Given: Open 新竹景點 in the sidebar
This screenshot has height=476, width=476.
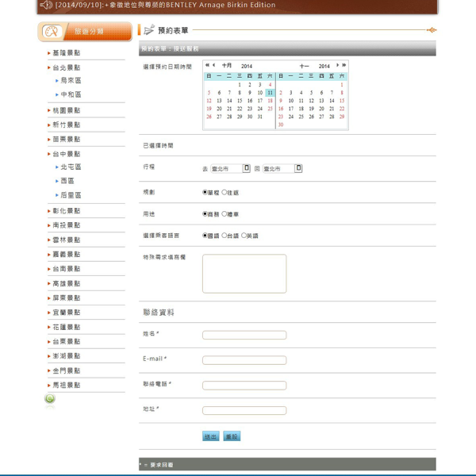Looking at the screenshot, I should (67, 125).
